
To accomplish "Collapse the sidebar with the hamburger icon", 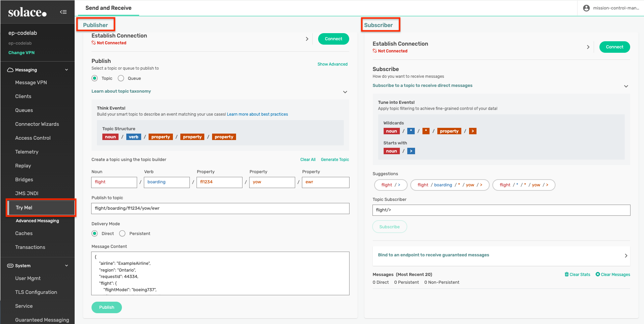I will click(63, 12).
